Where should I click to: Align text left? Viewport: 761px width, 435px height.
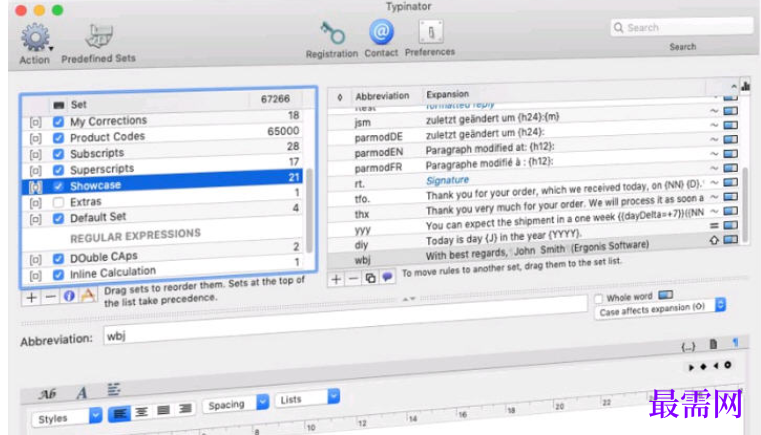(119, 414)
